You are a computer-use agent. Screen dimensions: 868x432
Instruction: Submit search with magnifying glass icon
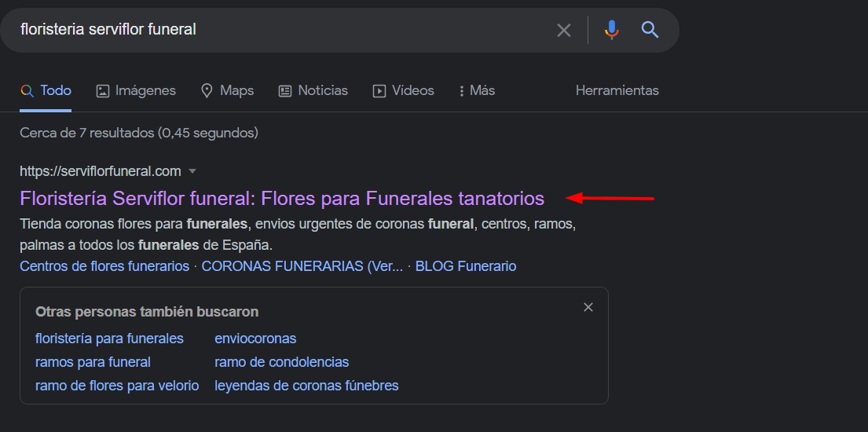click(650, 29)
